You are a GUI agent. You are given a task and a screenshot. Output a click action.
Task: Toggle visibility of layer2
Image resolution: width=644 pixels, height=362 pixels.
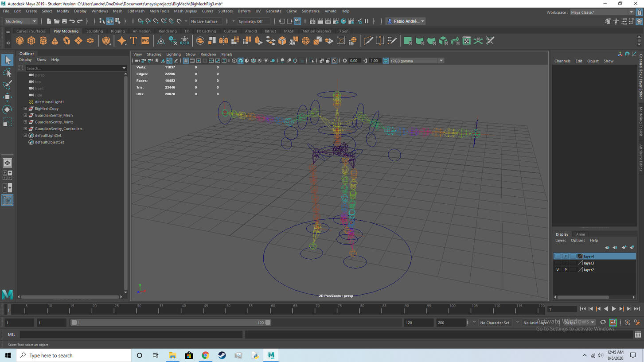(x=558, y=270)
